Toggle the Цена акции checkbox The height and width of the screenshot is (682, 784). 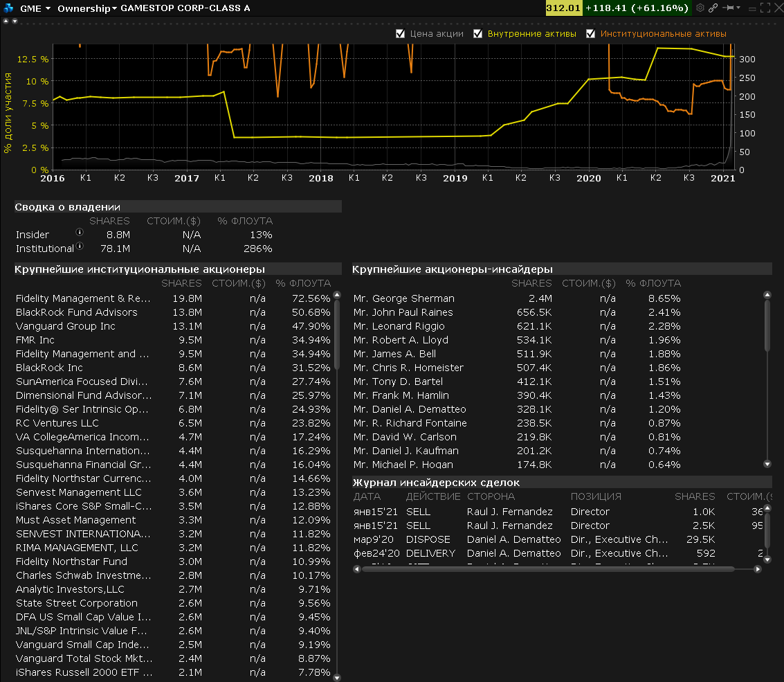tap(400, 33)
